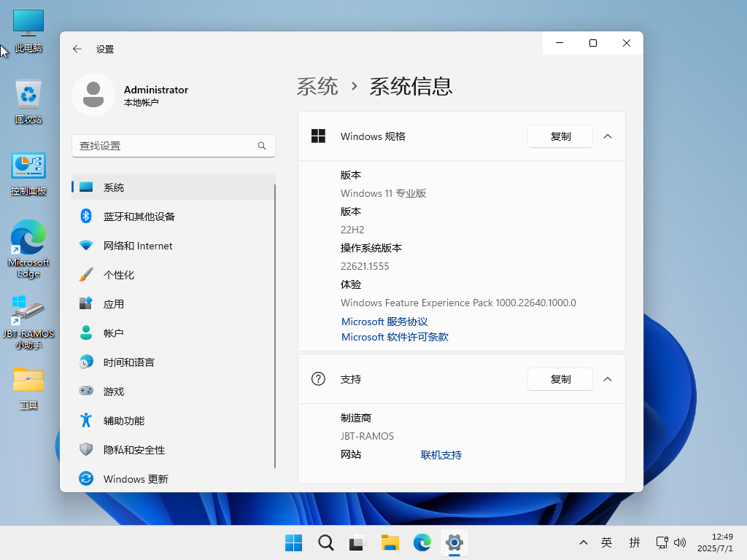Screen dimensions: 747x560
Task: Select the JBT-RAMOS 小助手 desktop shortcut
Action: (x=28, y=322)
